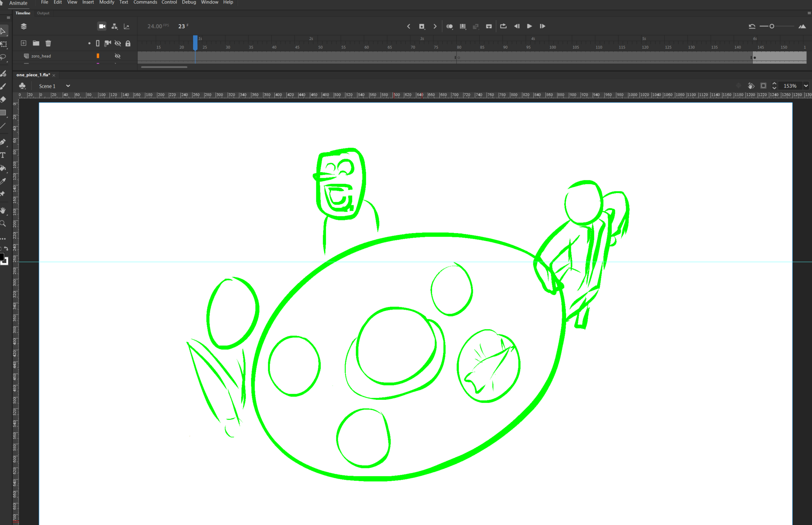Screen dimensions: 812x525
Task: Toggle visibility for all layers
Action: point(118,43)
